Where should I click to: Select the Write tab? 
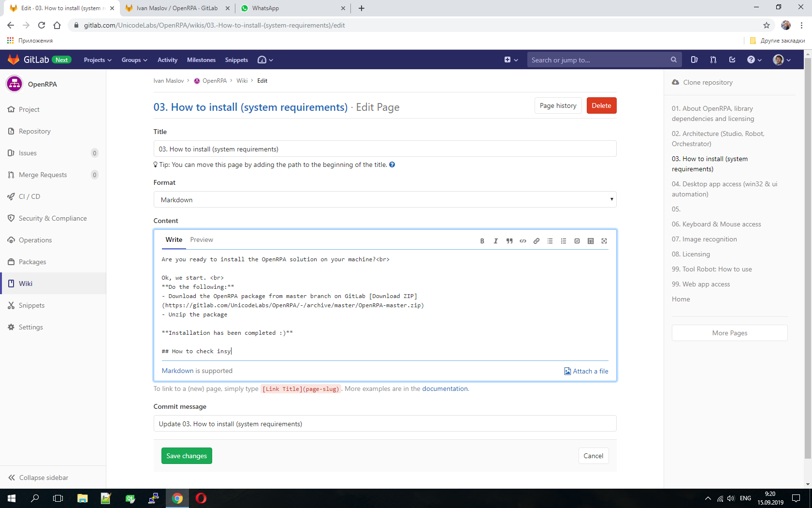[x=174, y=239]
